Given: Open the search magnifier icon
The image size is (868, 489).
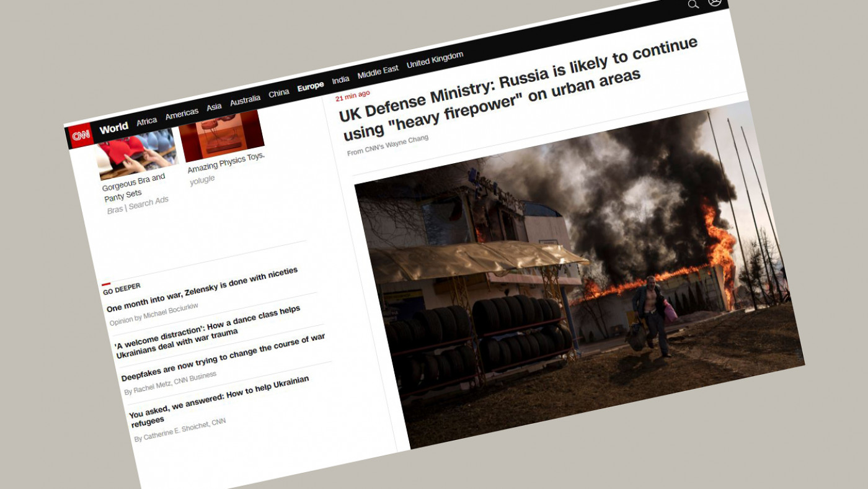Looking at the screenshot, I should coord(693,4).
